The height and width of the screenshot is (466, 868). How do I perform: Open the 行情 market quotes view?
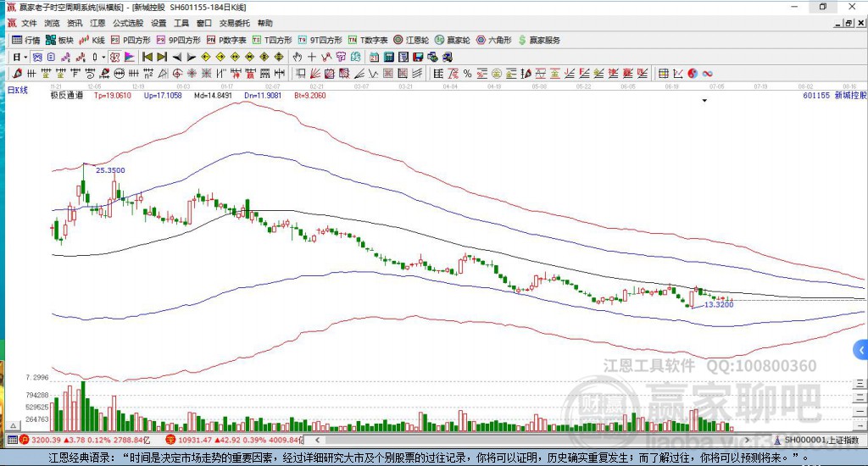(x=25, y=40)
